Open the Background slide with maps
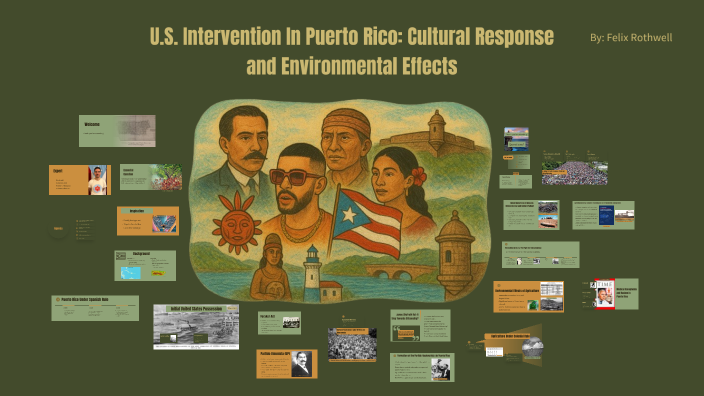 click(145, 266)
